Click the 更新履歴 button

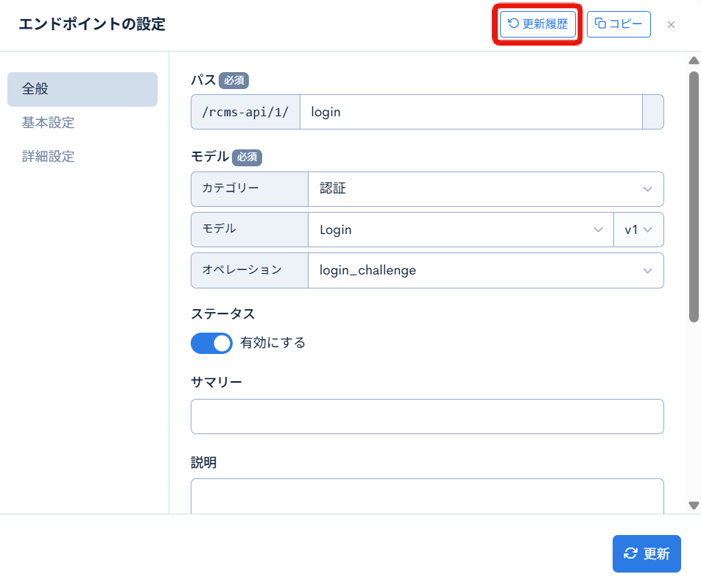coord(537,24)
